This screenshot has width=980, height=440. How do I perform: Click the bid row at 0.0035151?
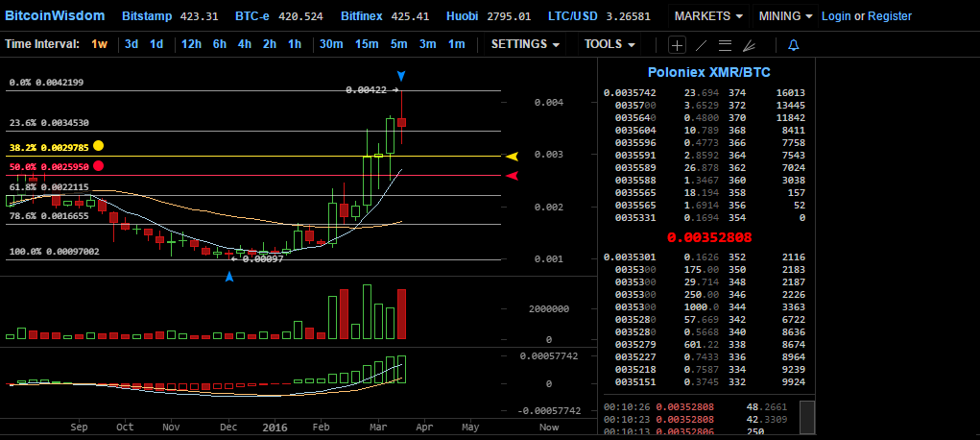pos(705,381)
